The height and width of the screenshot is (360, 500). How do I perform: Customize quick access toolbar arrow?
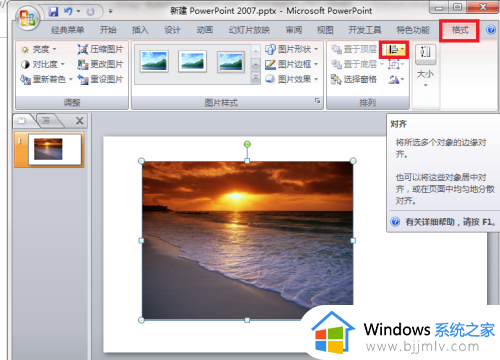[x=110, y=12]
